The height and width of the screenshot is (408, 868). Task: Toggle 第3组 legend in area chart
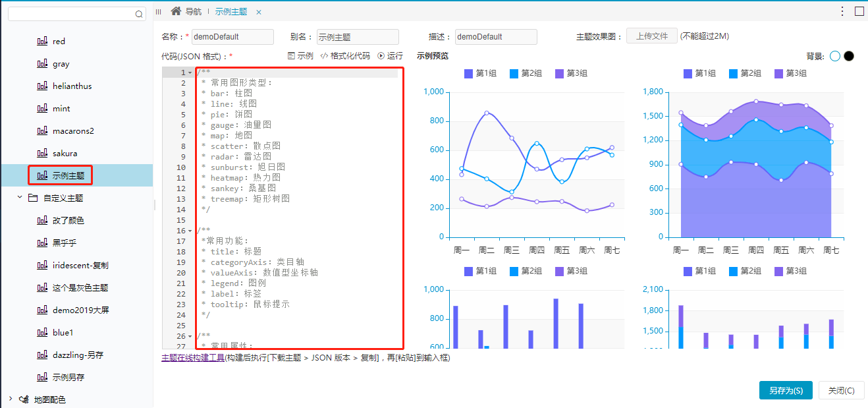pyautogui.click(x=791, y=73)
